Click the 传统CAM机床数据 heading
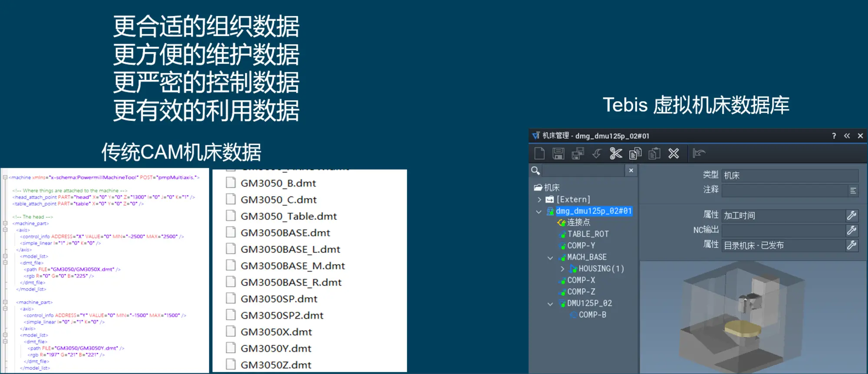 [x=181, y=152]
